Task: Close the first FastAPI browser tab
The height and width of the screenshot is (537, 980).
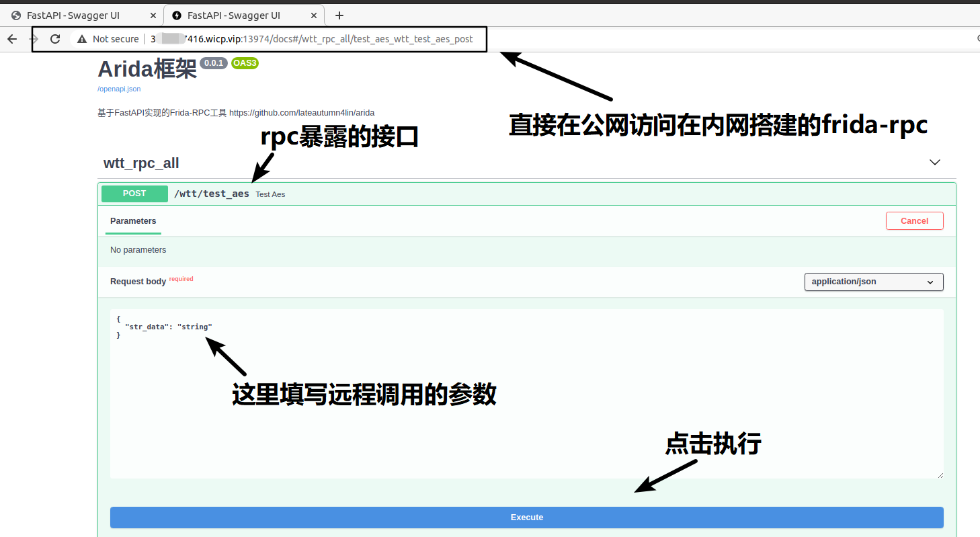Action: click(x=153, y=15)
